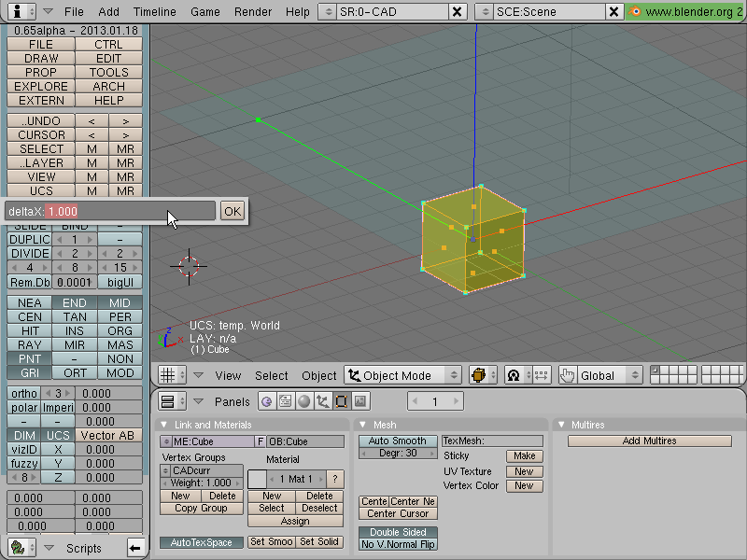Toggle the Double Sided mesh option

coord(398,532)
